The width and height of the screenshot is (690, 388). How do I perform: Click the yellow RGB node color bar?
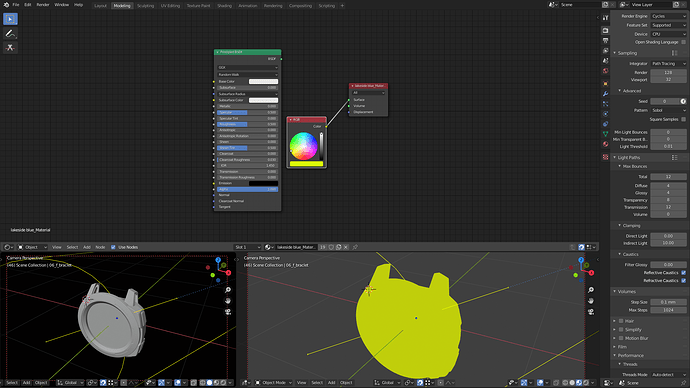pyautogui.click(x=306, y=164)
